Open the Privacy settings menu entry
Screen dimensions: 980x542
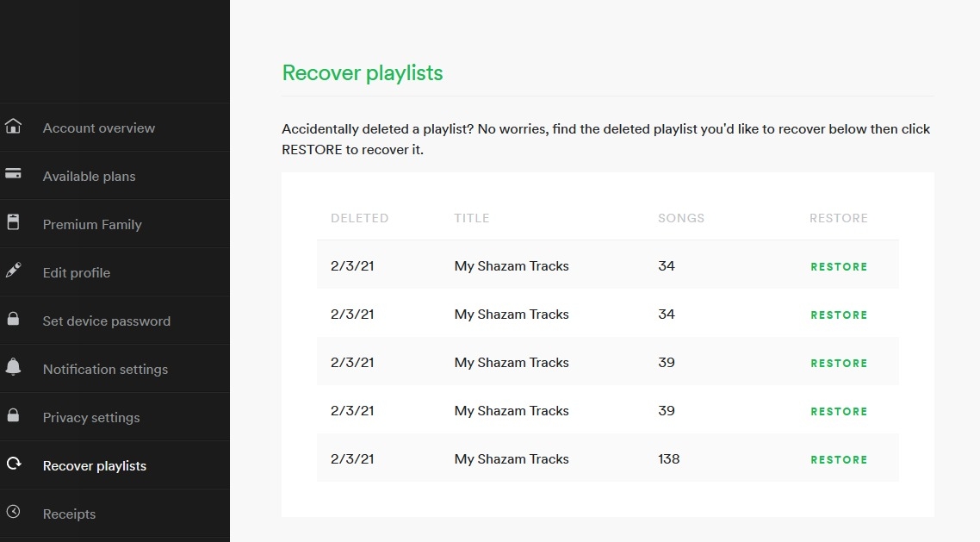[x=91, y=418]
